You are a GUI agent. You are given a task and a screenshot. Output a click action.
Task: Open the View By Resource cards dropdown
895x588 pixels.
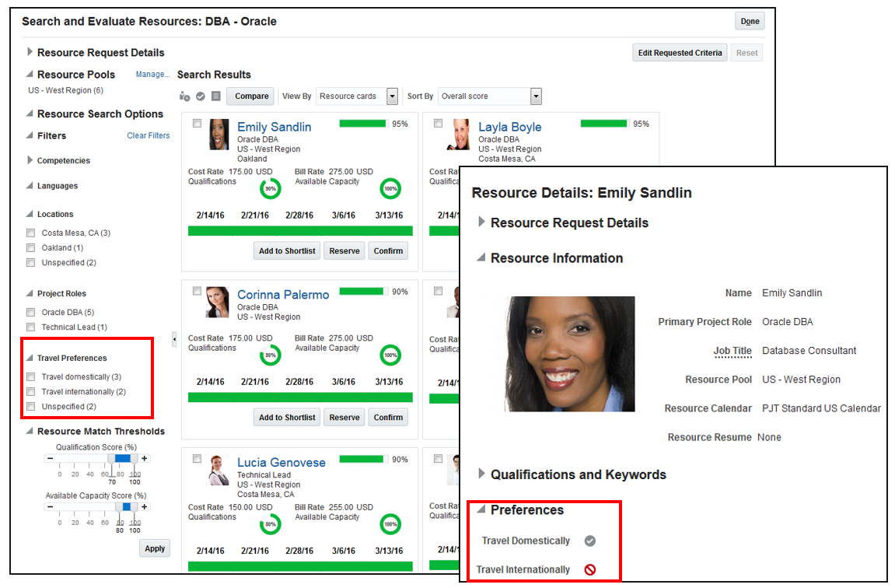[392, 96]
